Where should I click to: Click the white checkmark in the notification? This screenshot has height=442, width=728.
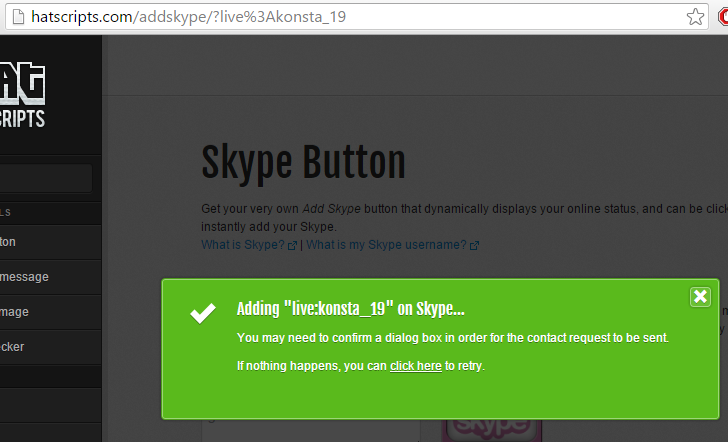(203, 313)
